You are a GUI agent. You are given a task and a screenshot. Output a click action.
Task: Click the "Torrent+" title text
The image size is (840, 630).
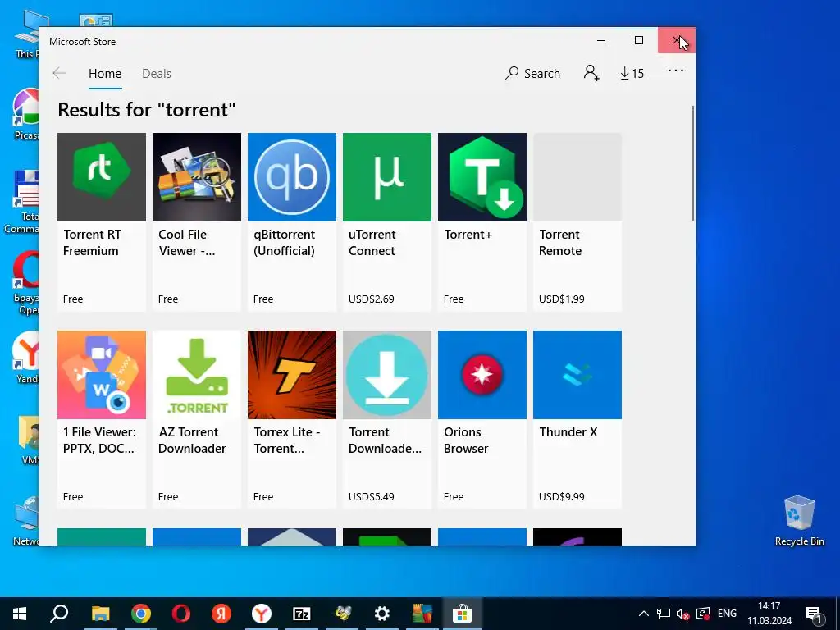(x=468, y=234)
